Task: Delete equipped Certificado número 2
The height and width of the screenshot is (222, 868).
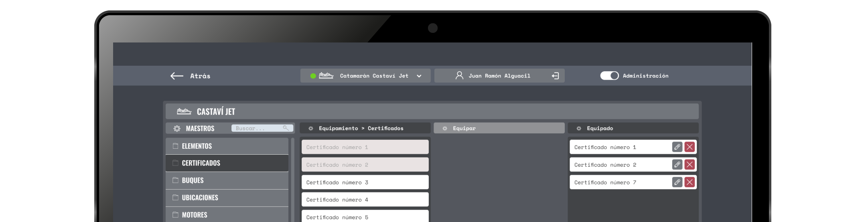Action: click(x=690, y=165)
